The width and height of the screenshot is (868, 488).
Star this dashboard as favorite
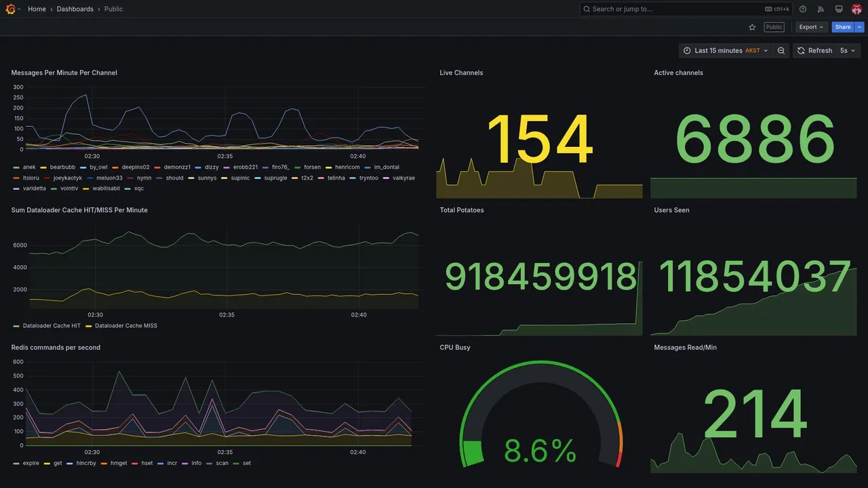click(x=752, y=27)
